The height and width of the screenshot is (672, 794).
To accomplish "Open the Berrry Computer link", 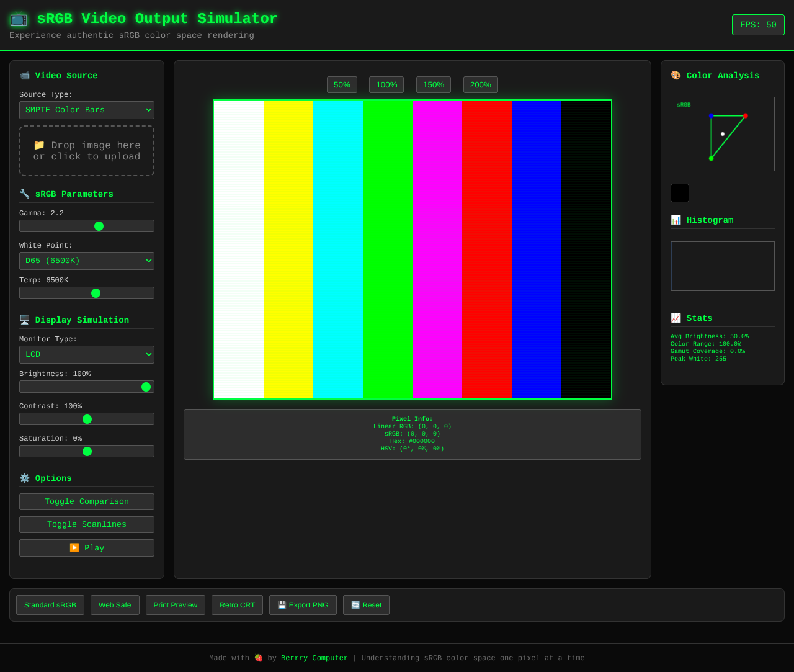I will click(314, 658).
